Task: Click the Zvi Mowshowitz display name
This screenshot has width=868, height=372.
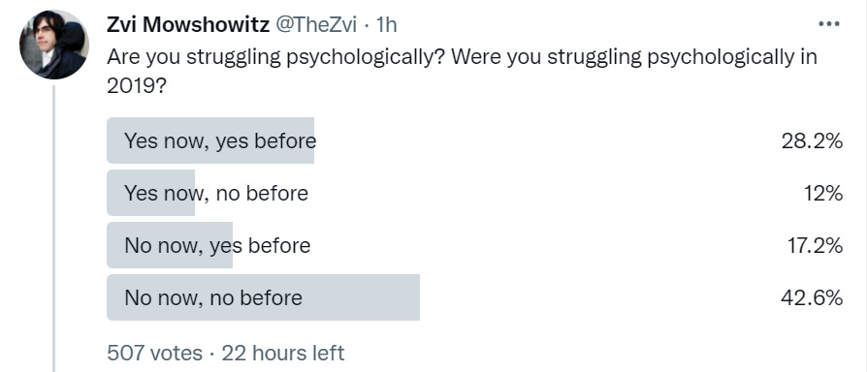Action: 188,24
